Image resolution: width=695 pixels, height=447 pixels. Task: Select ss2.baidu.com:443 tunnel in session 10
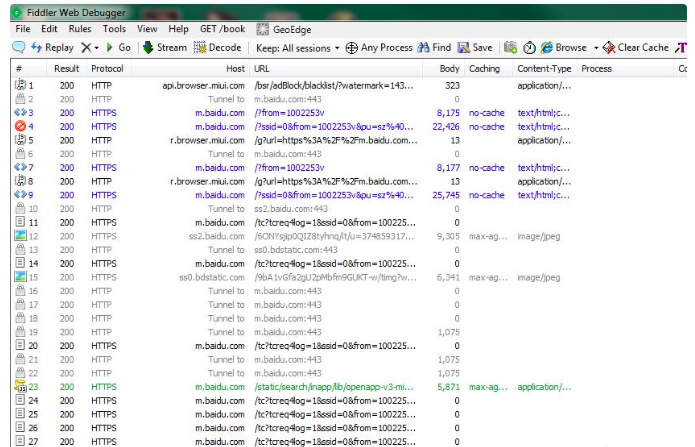[291, 208]
